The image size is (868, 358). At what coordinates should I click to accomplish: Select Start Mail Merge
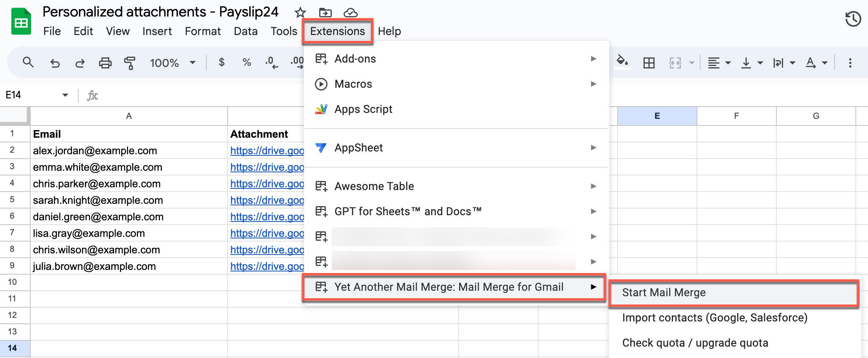pos(664,293)
